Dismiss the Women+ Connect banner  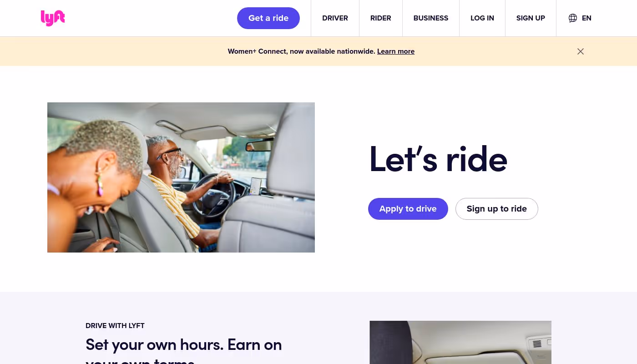point(581,51)
